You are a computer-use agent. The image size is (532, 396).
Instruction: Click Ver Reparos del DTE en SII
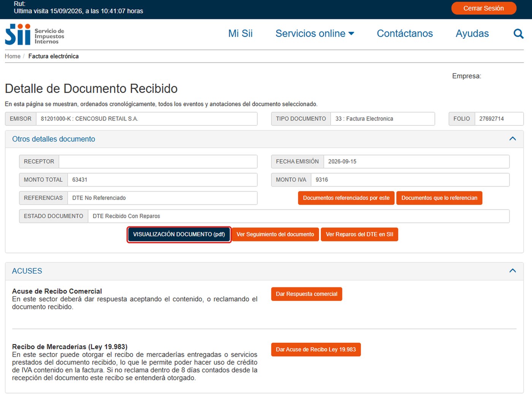click(x=359, y=234)
